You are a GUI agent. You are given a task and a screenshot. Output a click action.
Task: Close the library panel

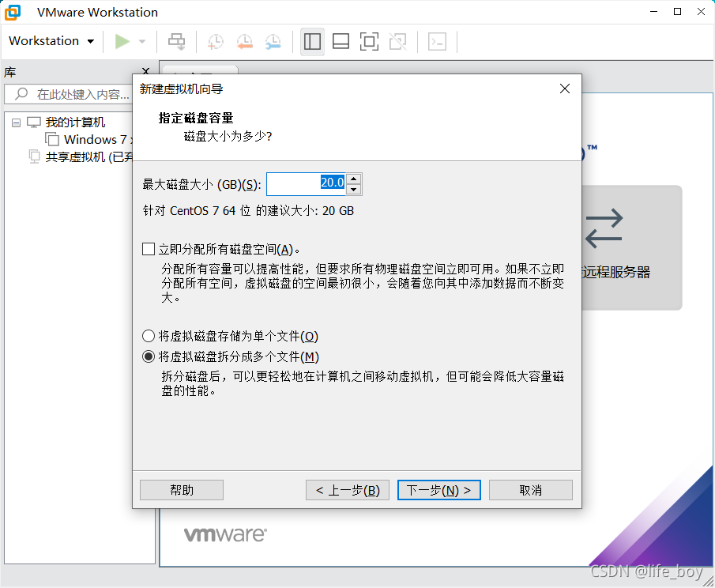pos(146,70)
